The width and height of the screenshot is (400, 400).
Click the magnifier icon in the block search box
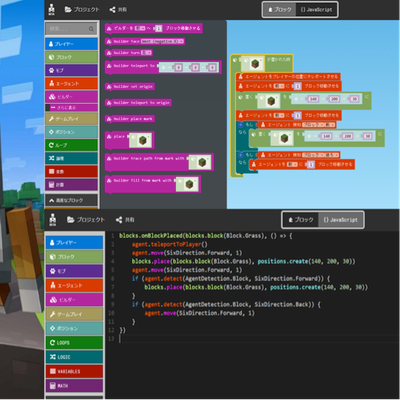91,29
